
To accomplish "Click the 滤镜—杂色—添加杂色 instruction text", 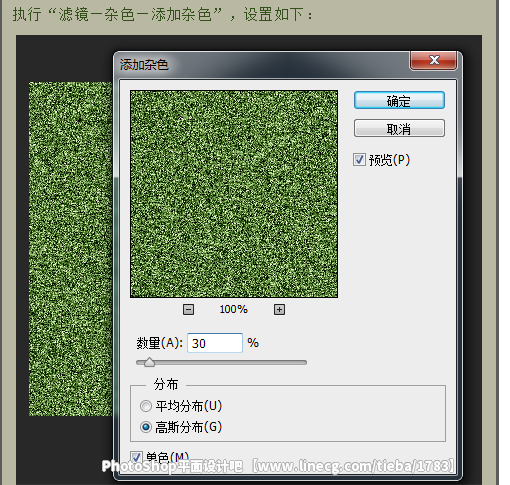I will click(135, 15).
